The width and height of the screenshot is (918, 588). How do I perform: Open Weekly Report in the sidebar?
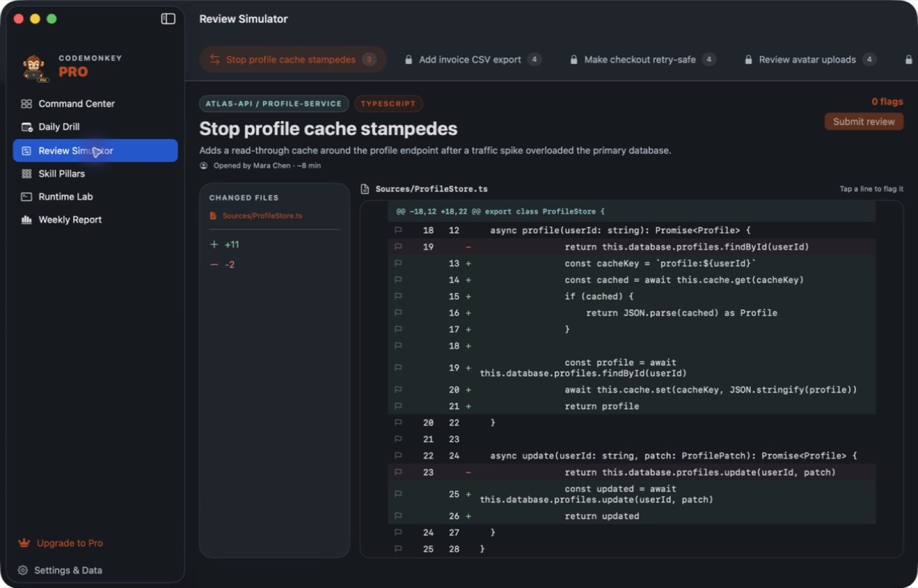[x=95, y=220]
